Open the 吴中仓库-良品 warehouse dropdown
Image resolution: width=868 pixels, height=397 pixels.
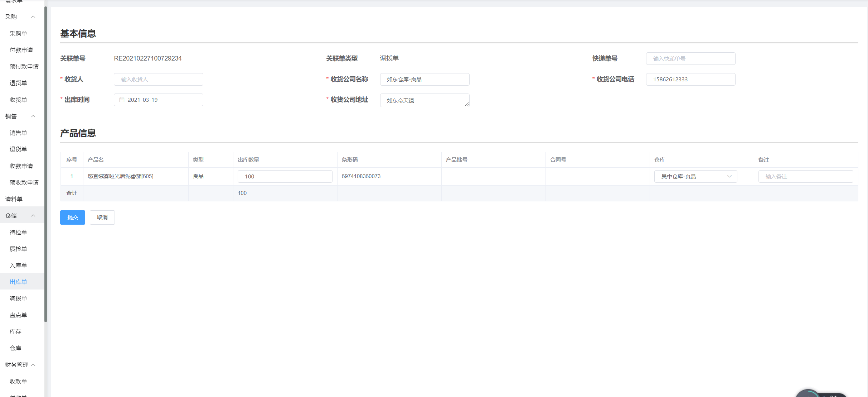pyautogui.click(x=695, y=176)
